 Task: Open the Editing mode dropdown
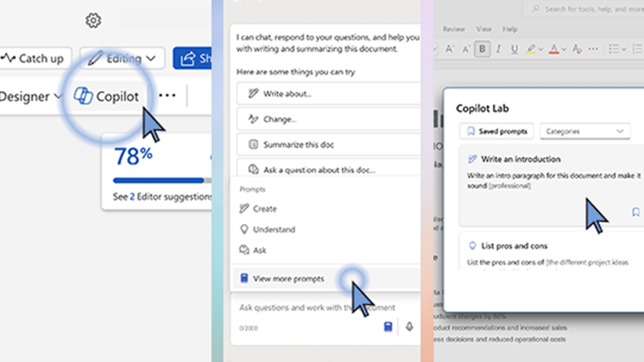coord(122,58)
